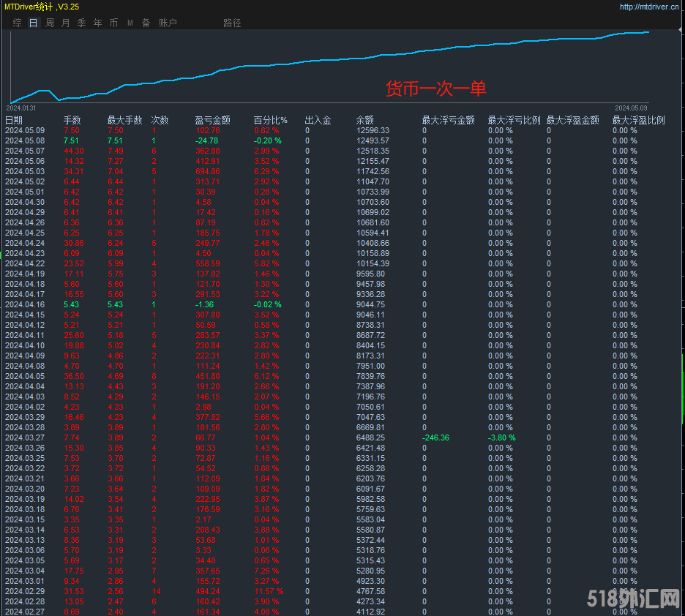Open the M tab
Screen dimensions: 685x616
pos(130,23)
